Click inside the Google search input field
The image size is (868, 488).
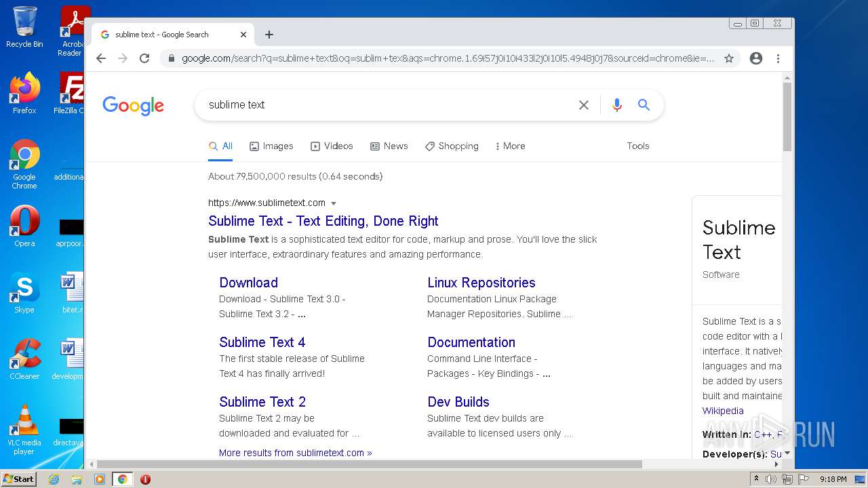[387, 105]
